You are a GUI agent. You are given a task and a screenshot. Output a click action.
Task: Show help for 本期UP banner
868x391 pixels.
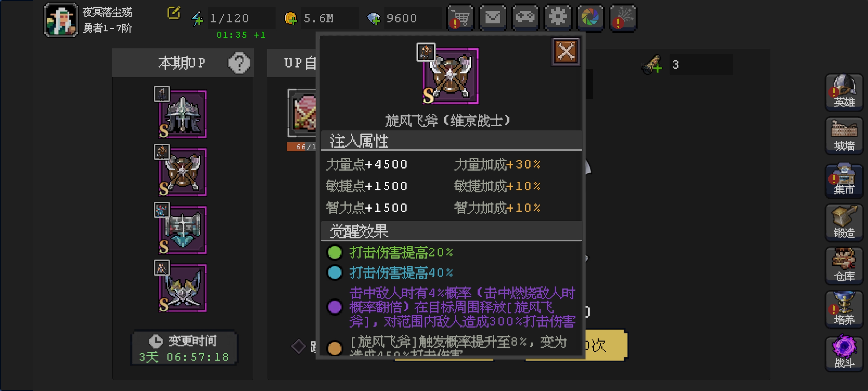pyautogui.click(x=239, y=63)
